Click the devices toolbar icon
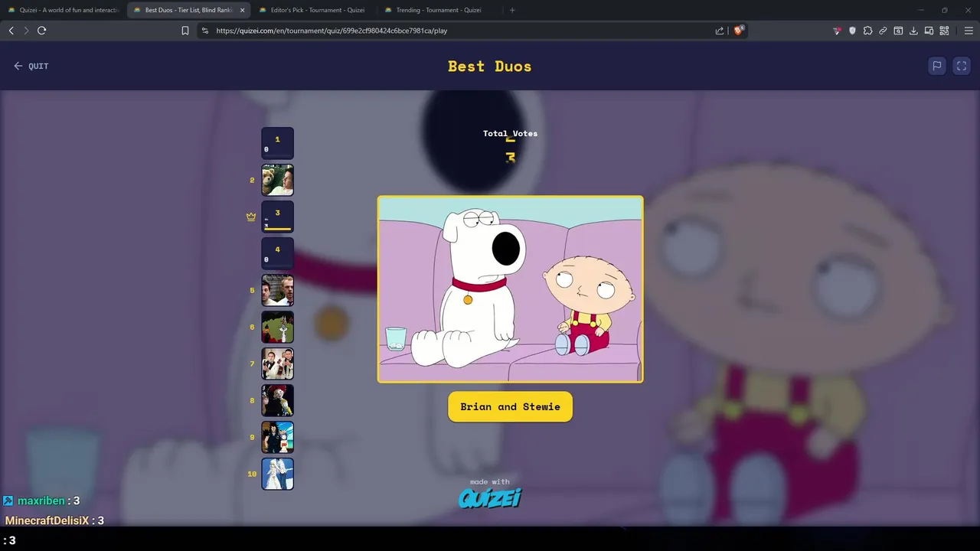The width and height of the screenshot is (980, 551). coord(929,31)
